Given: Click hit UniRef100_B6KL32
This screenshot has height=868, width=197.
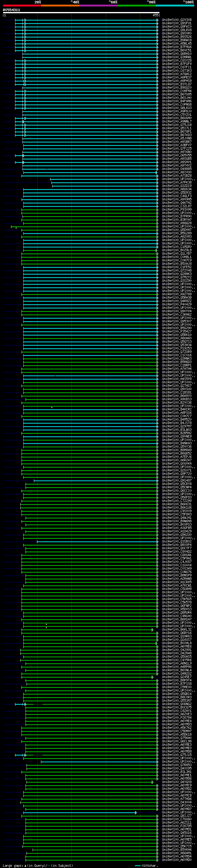Looking at the screenshot, I should [x=177, y=629].
